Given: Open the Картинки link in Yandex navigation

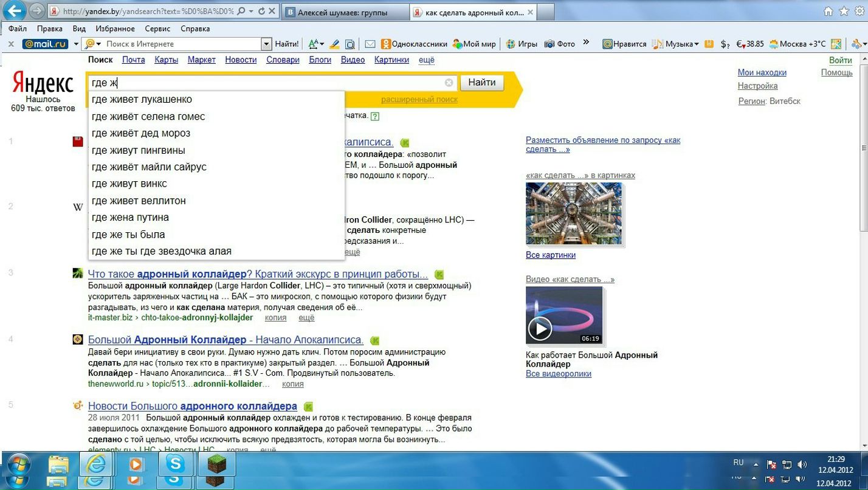Looking at the screenshot, I should click(x=391, y=60).
